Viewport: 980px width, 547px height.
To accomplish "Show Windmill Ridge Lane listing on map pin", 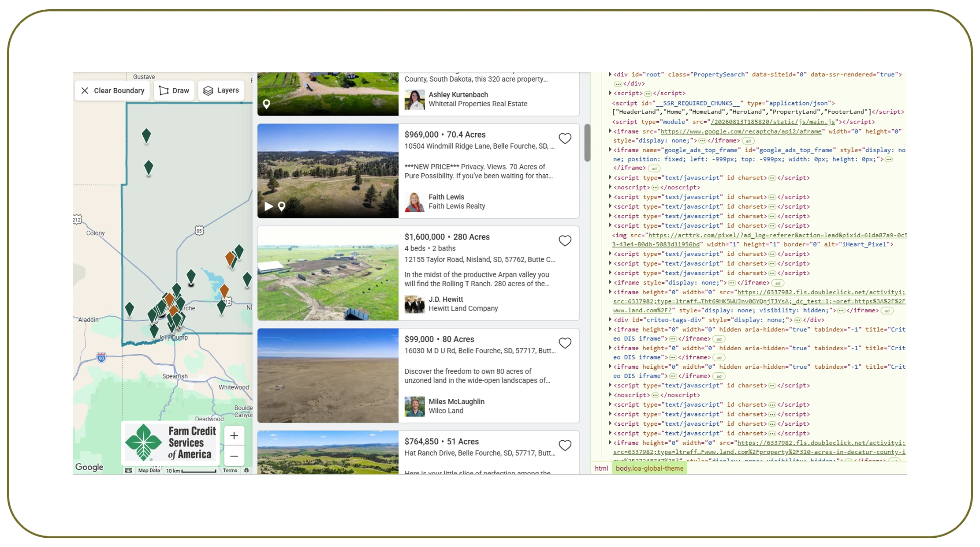I will [282, 206].
